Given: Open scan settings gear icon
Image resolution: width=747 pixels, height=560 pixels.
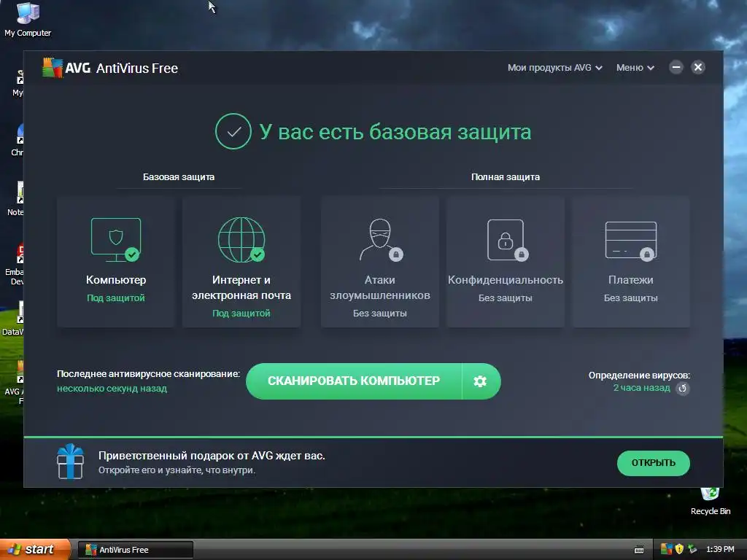Looking at the screenshot, I should [x=480, y=381].
